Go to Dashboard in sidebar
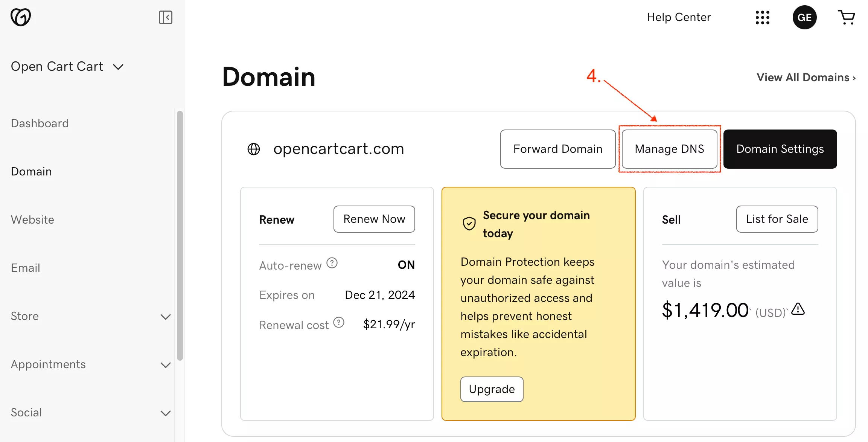The image size is (868, 442). (x=40, y=123)
